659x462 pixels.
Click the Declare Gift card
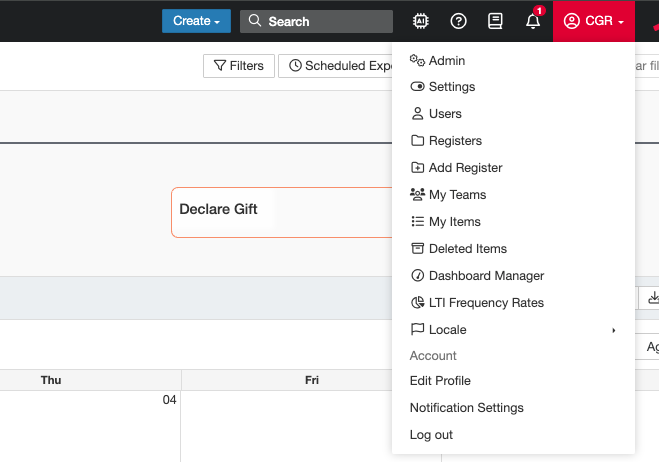coord(282,212)
